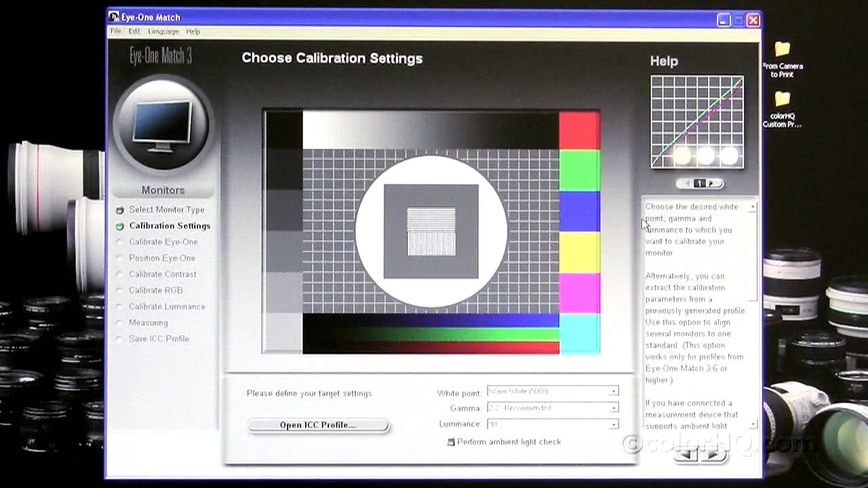Viewport: 868px width, 488px height.
Task: Open the File menu
Action: click(116, 31)
